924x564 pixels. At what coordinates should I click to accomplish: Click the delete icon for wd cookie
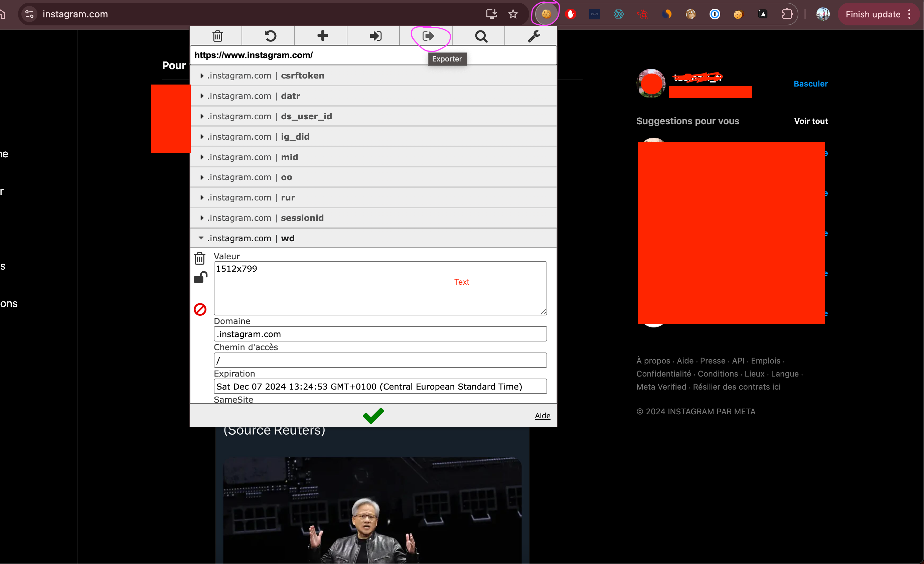[200, 258]
